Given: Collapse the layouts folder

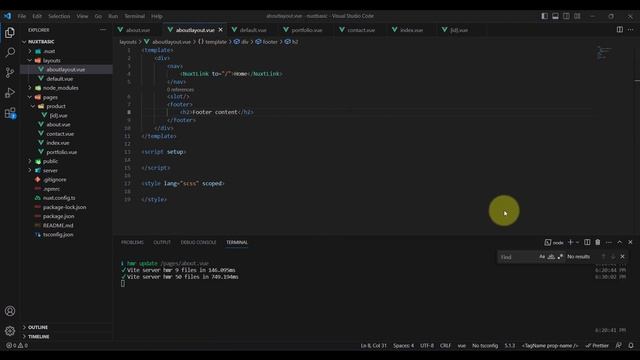Looking at the screenshot, I should [x=30, y=60].
